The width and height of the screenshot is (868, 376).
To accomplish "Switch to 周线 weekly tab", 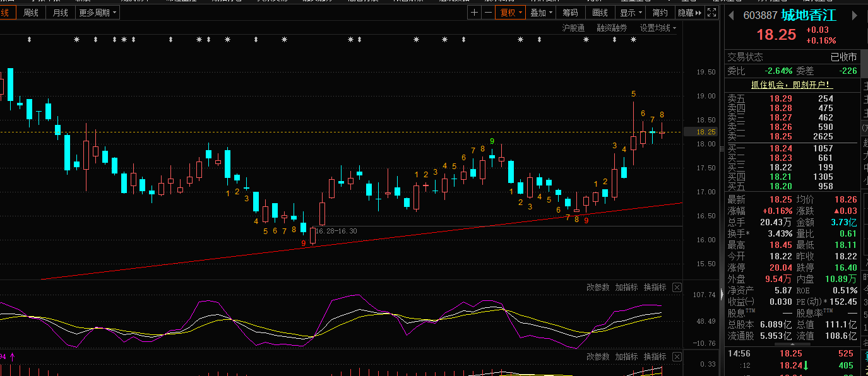I will [x=30, y=13].
